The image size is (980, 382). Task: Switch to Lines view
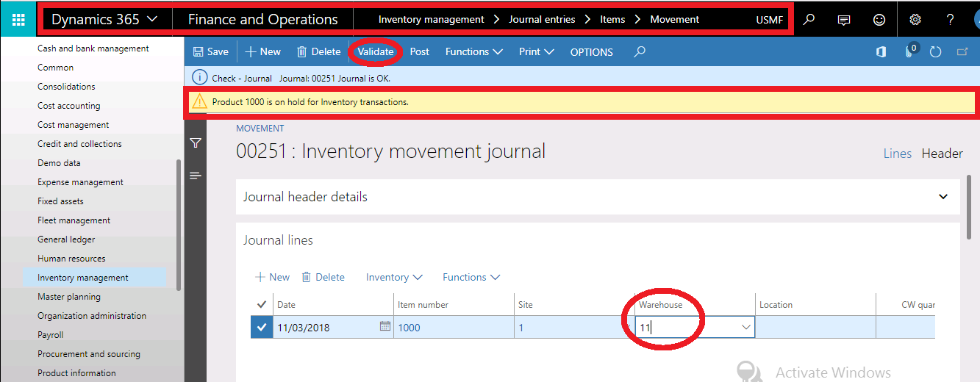point(897,154)
